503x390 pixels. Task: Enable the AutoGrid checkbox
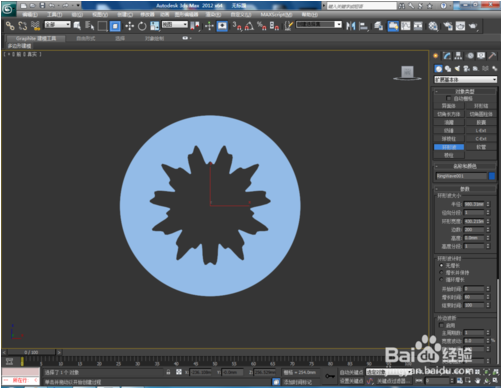448,98
